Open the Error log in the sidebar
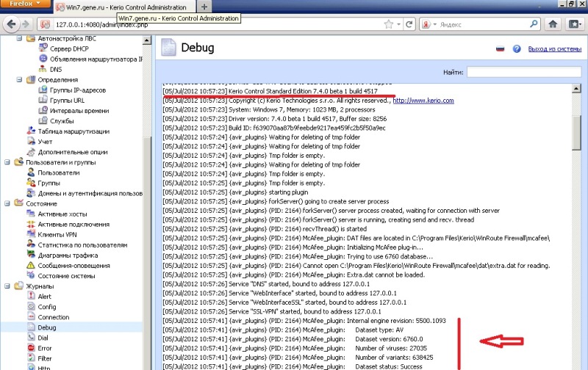Image resolution: width=588 pixels, height=370 pixels. pos(45,348)
